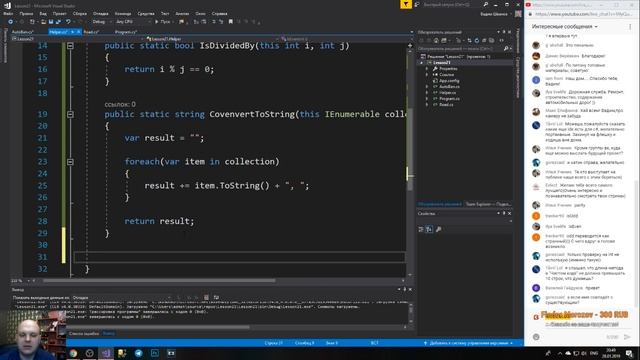Click the Save file toolbar icon
The height and width of the screenshot is (360, 640).
click(51, 22)
